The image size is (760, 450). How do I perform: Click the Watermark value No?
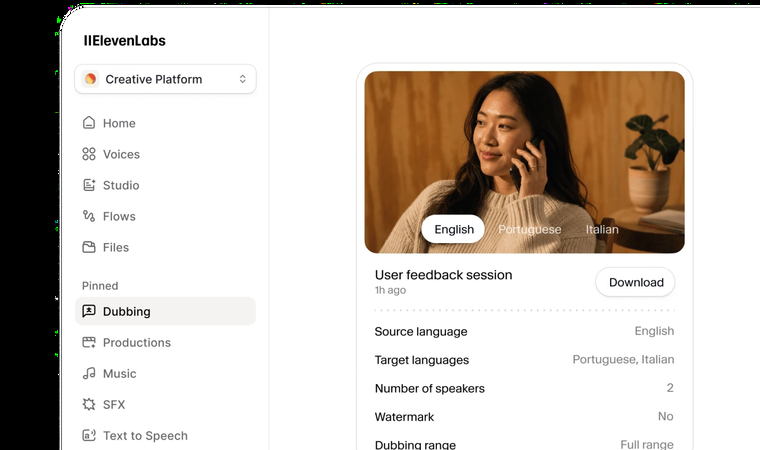click(x=665, y=417)
